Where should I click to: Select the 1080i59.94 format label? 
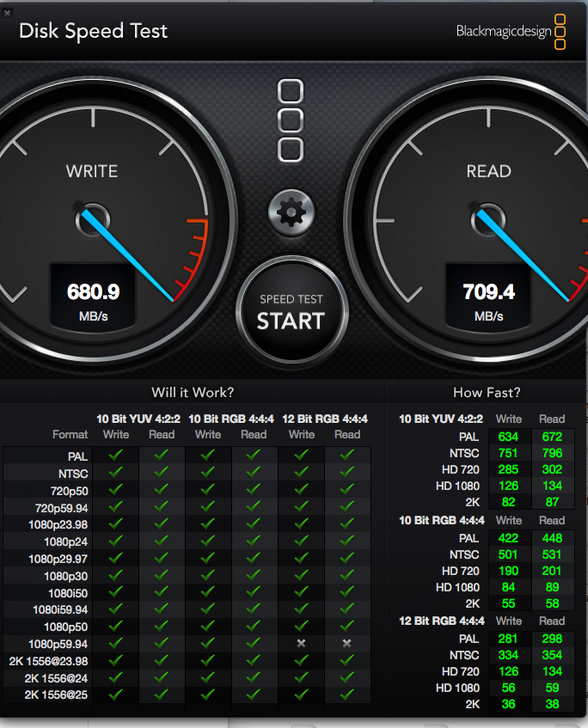[x=60, y=609]
